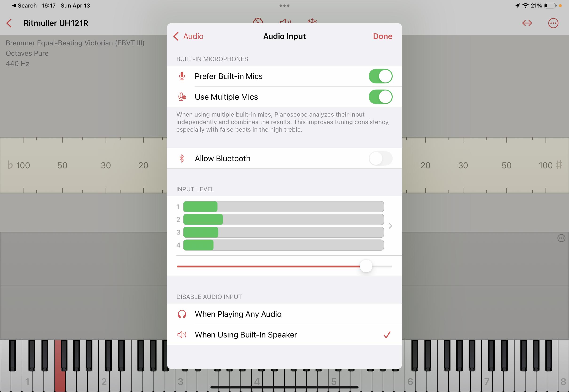Tap the small ellipsis icon on the right of the lower panel

[x=561, y=238]
